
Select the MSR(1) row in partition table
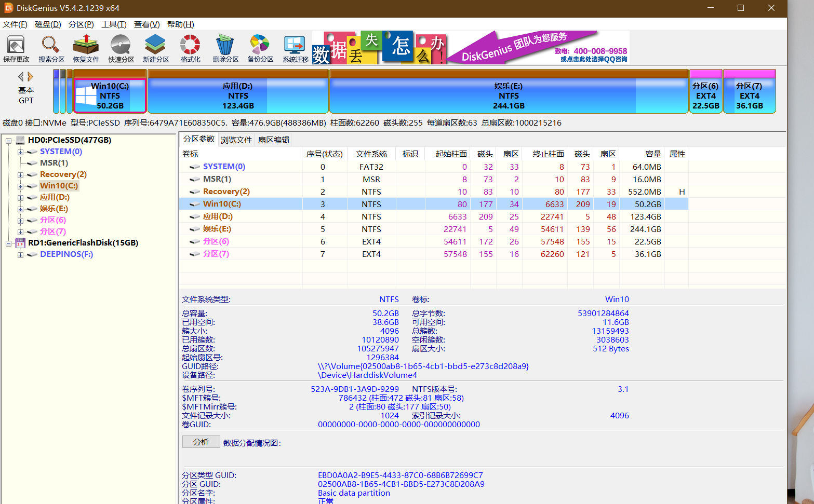(x=434, y=179)
